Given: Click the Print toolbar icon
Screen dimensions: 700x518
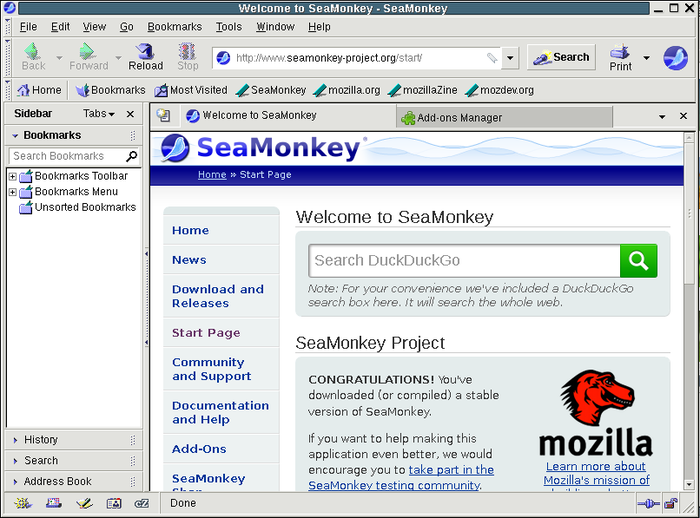Looking at the screenshot, I should (x=620, y=52).
